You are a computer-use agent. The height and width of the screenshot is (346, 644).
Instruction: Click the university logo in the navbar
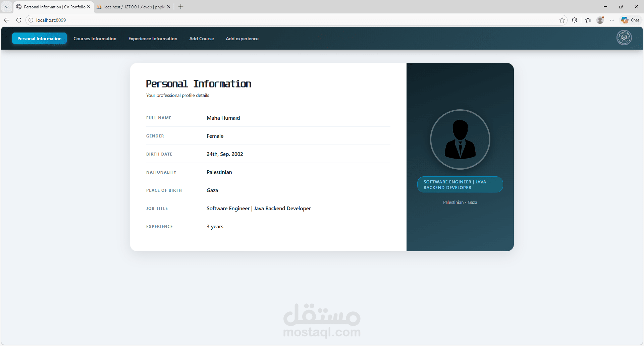pyautogui.click(x=624, y=38)
